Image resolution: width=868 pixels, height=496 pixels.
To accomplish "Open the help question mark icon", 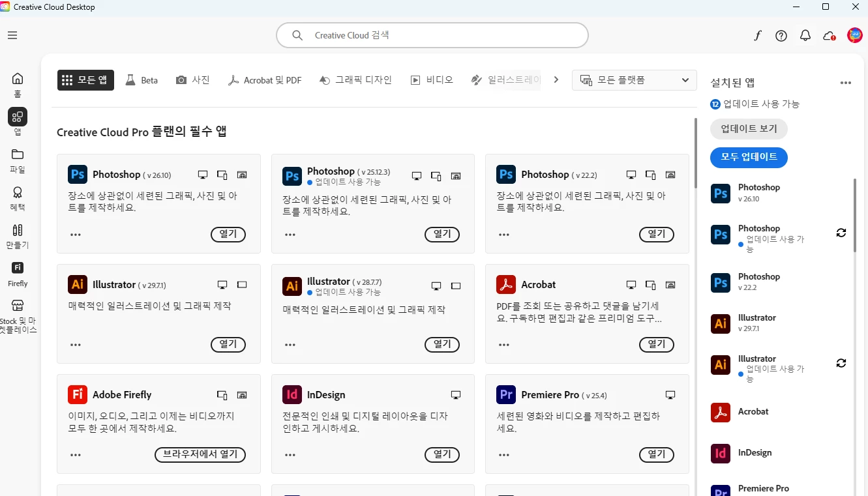I will pos(781,36).
